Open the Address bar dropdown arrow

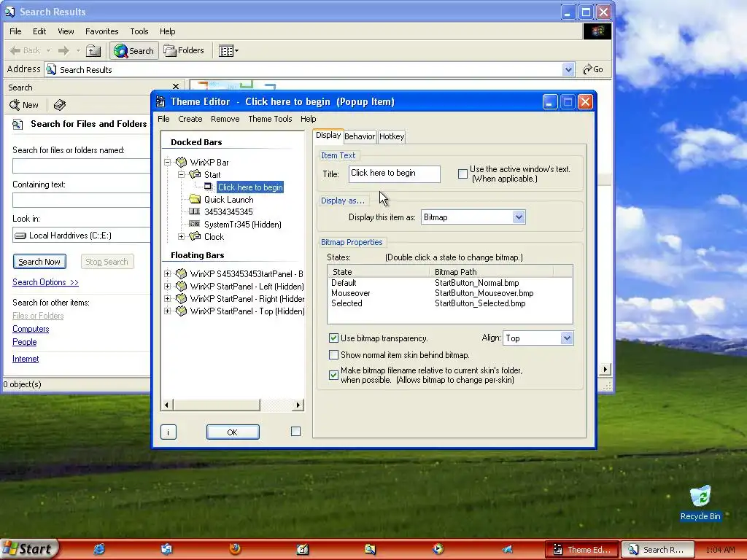point(568,69)
